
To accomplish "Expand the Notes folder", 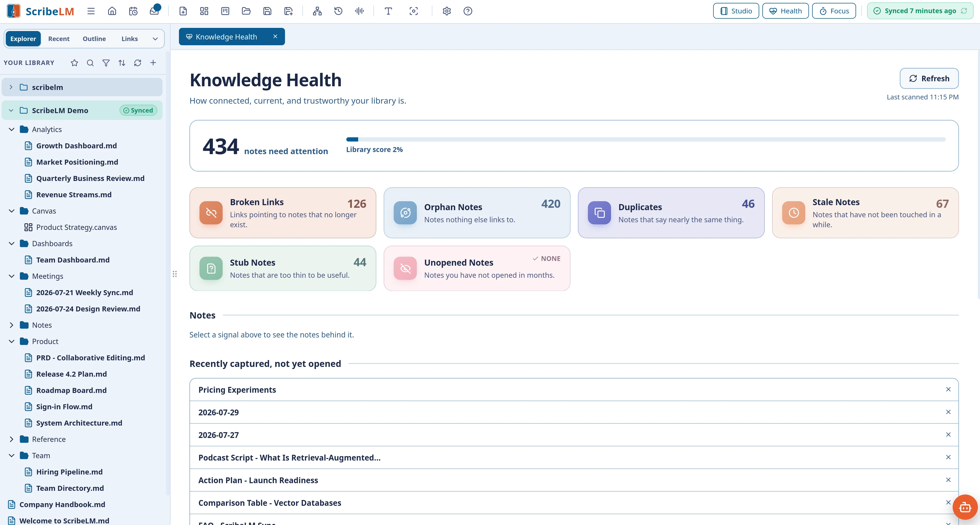I will (x=11, y=325).
